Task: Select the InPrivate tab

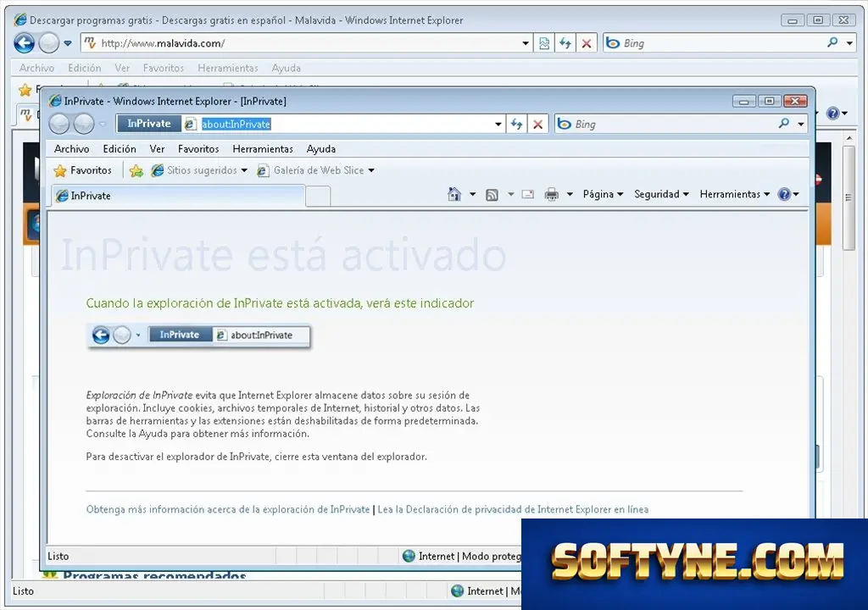Action: click(x=178, y=196)
